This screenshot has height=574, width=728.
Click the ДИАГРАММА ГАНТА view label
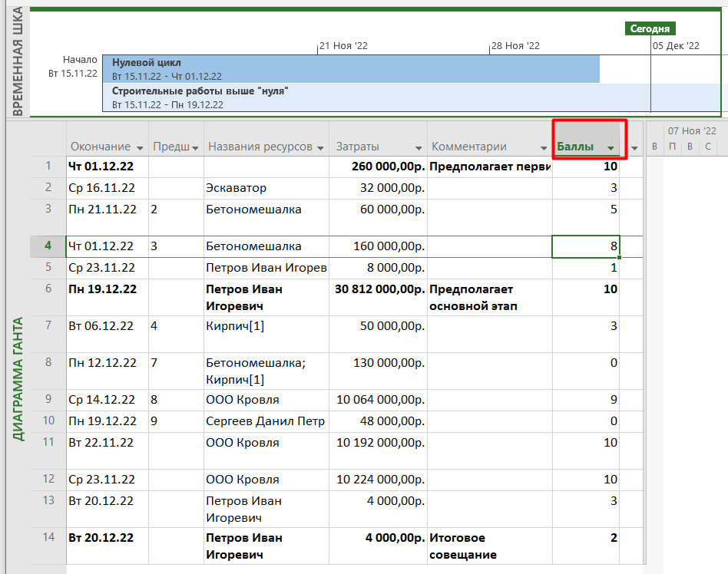(18, 378)
